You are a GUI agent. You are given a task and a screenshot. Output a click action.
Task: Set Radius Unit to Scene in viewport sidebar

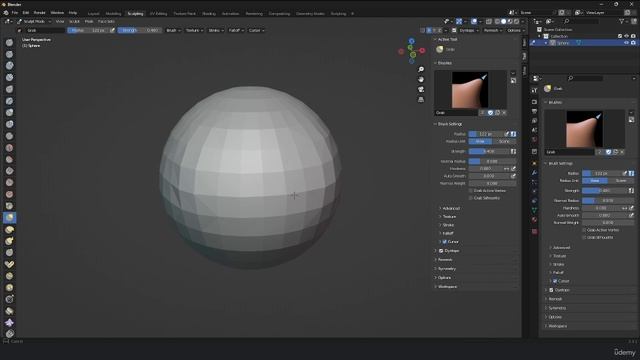click(x=504, y=142)
